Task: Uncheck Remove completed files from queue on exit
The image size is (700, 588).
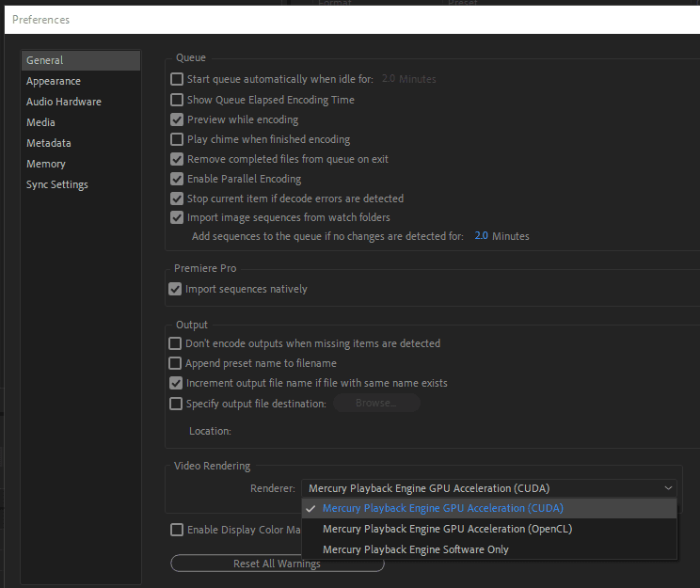Action: (x=176, y=159)
